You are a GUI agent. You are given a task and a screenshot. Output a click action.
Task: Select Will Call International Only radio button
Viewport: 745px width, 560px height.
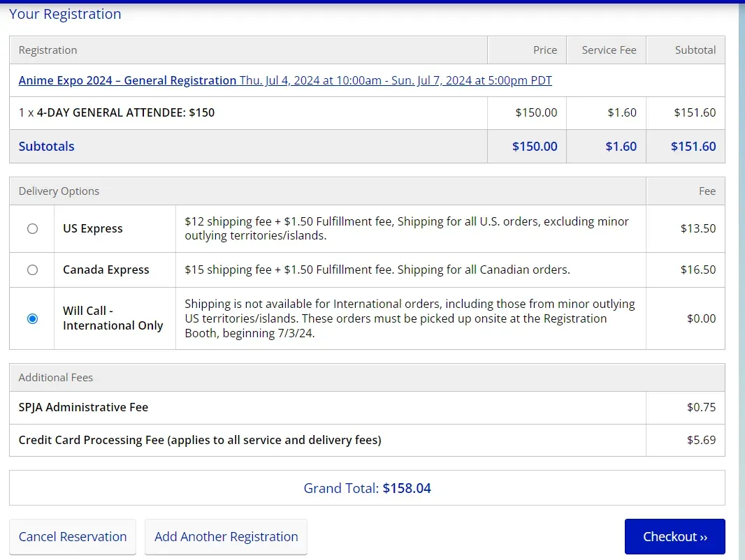(x=32, y=318)
